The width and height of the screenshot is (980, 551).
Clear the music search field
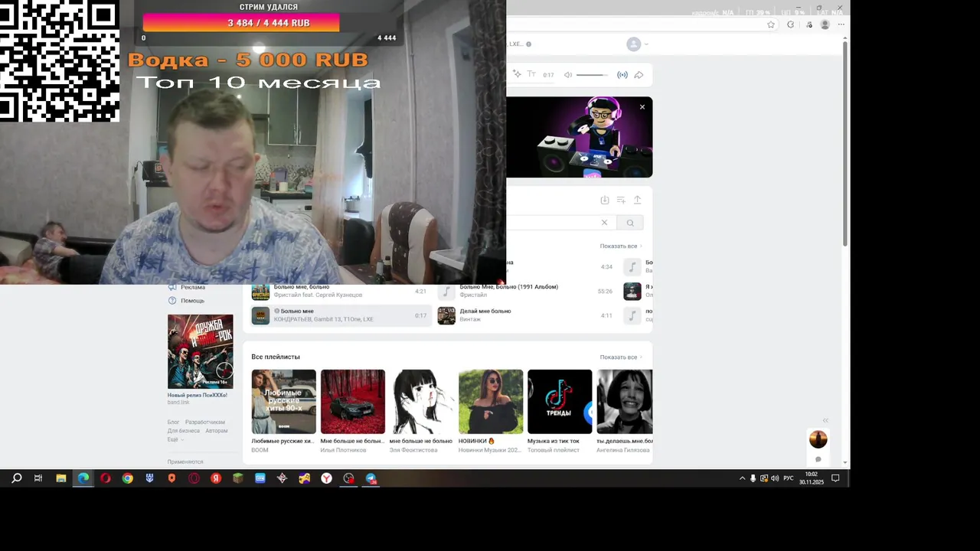604,223
